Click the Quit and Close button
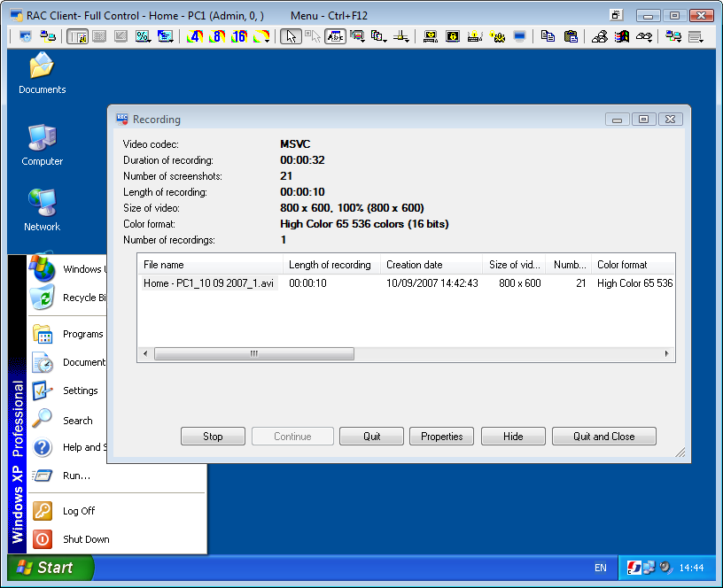 [604, 437]
